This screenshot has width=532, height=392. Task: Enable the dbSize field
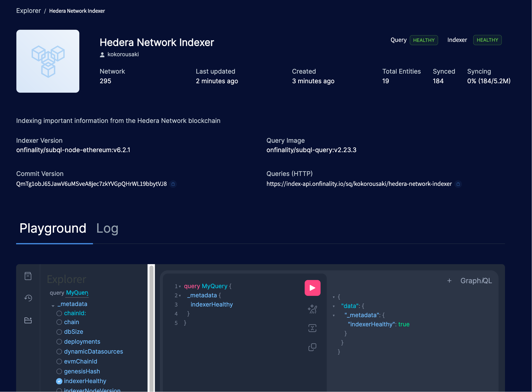(x=59, y=332)
